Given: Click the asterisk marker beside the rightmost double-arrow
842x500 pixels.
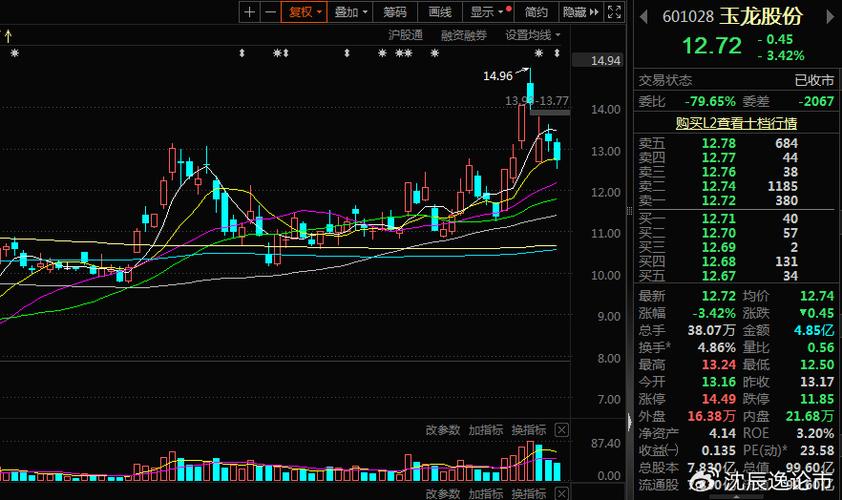Looking at the screenshot, I should (539, 53).
